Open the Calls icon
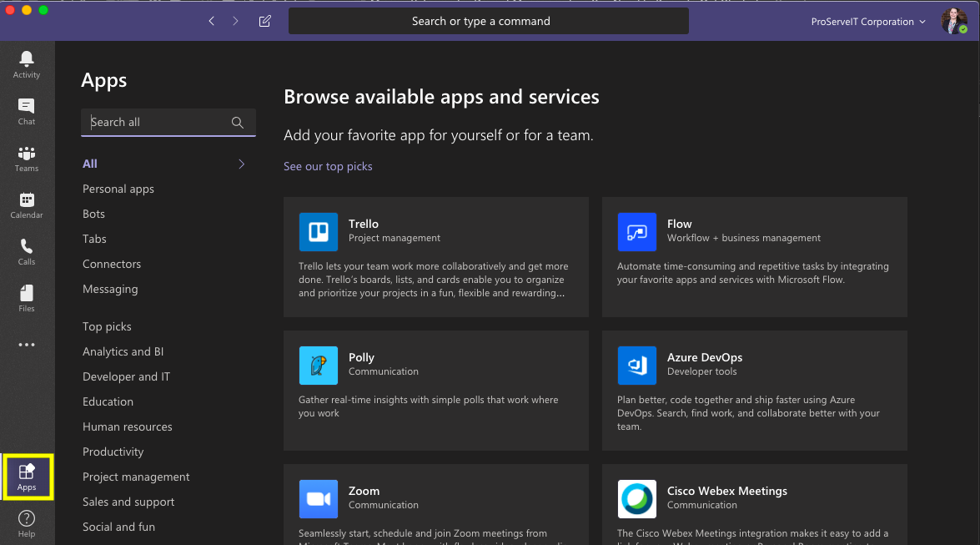980x545 pixels. pyautogui.click(x=26, y=250)
